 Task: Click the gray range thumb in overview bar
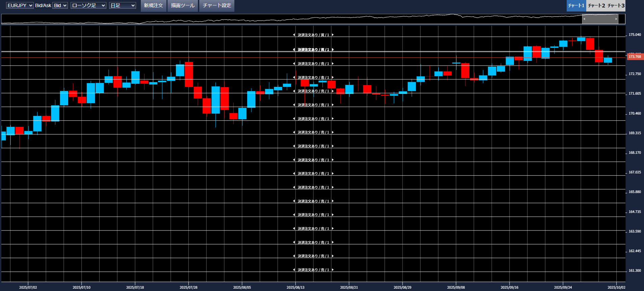(x=600, y=19)
